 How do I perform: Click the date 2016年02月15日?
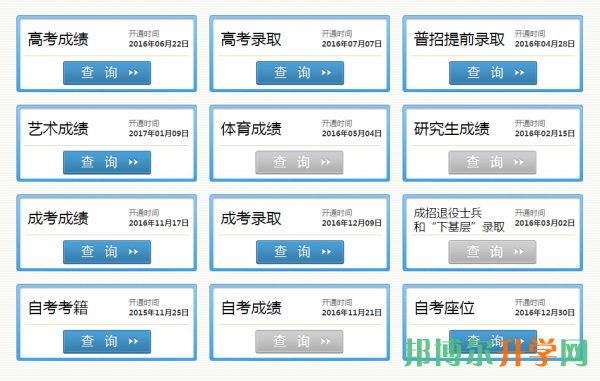pyautogui.click(x=545, y=134)
